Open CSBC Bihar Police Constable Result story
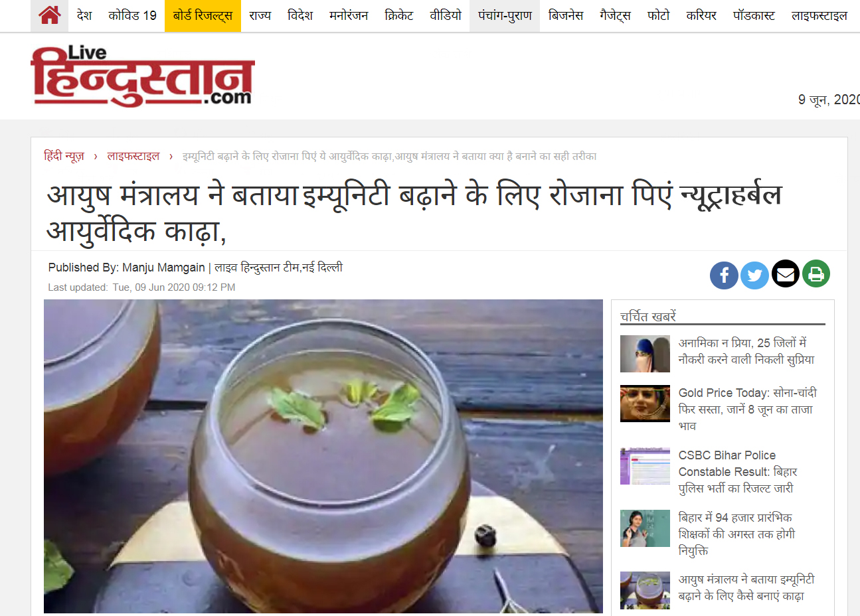This screenshot has height=616, width=860. tap(737, 471)
